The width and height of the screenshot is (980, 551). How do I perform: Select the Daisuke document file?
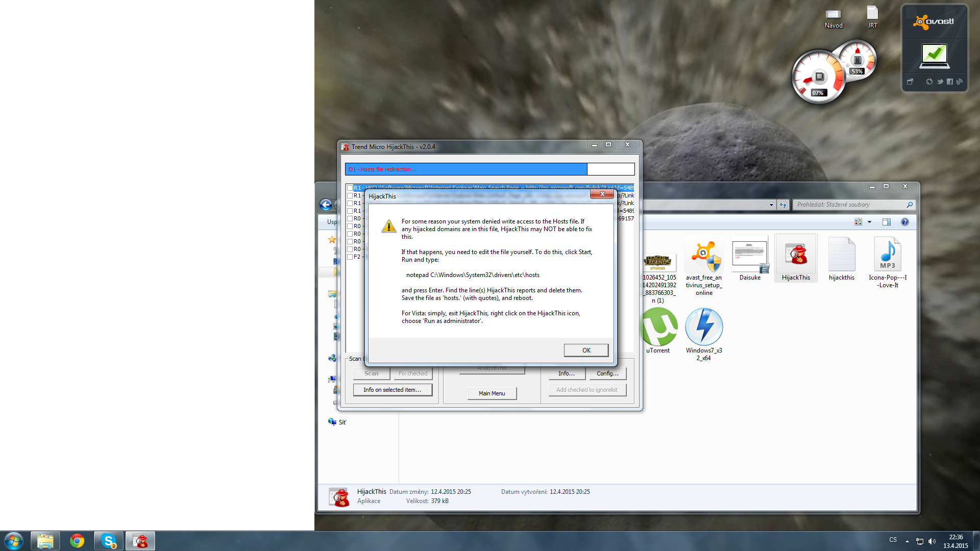750,259
